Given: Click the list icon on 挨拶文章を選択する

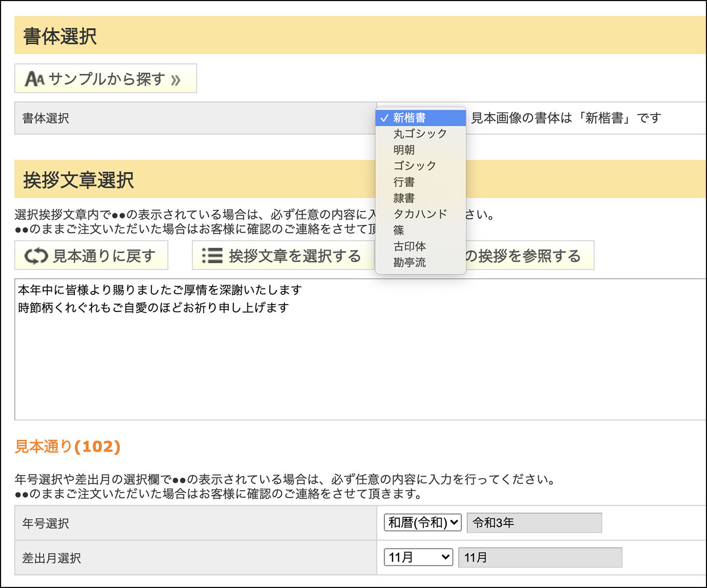Looking at the screenshot, I should coord(212,256).
